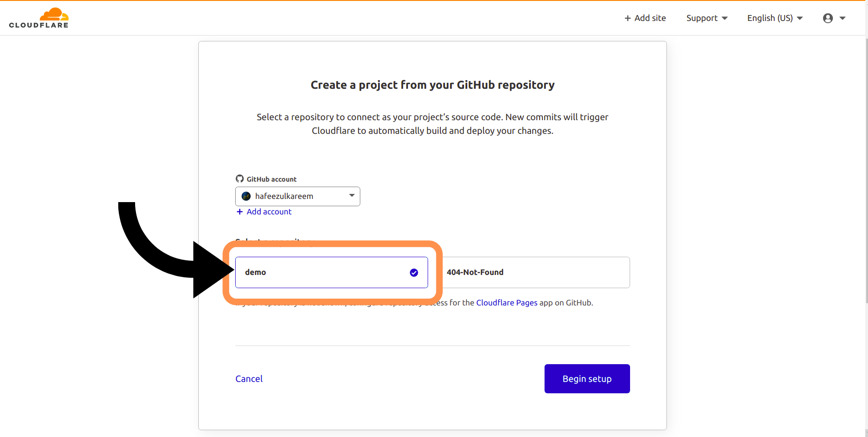Viewport: 868px width, 437px height.
Task: Click the Cancel link
Action: (x=249, y=379)
